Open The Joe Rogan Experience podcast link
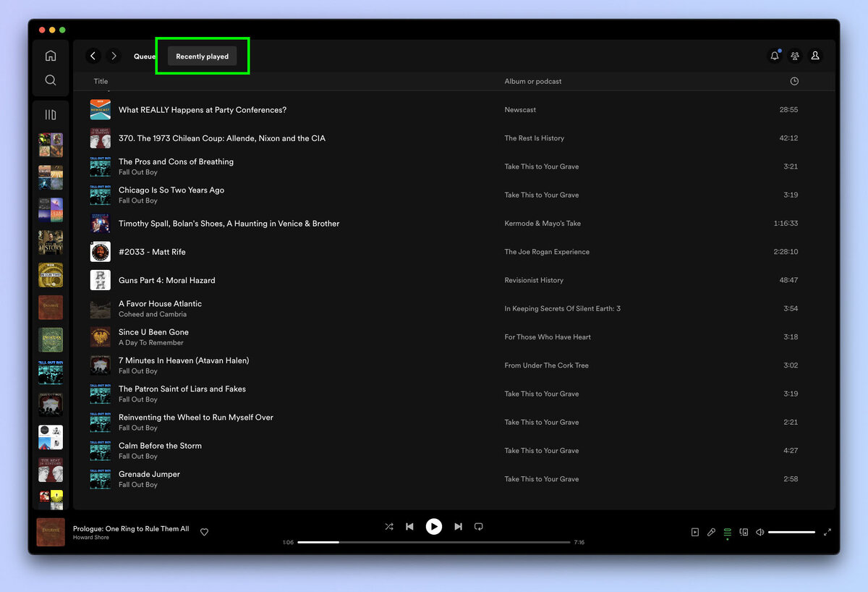The width and height of the screenshot is (868, 592). point(547,252)
